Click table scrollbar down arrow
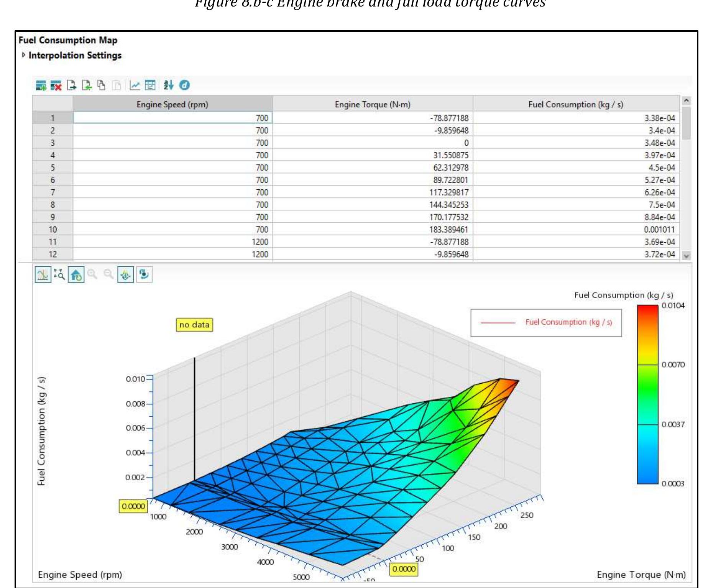This screenshot has width=726, height=588. coord(686,256)
